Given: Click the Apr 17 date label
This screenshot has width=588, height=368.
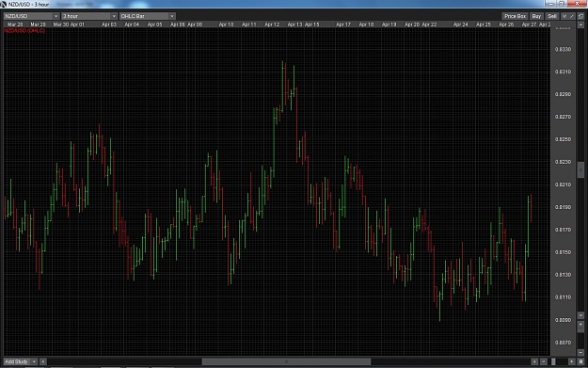Looking at the screenshot, I should [343, 24].
